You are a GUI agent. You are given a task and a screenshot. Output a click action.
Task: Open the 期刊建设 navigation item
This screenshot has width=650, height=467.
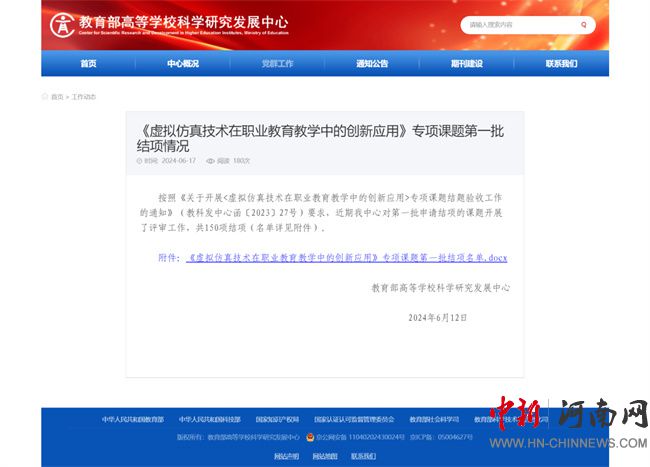point(466,64)
